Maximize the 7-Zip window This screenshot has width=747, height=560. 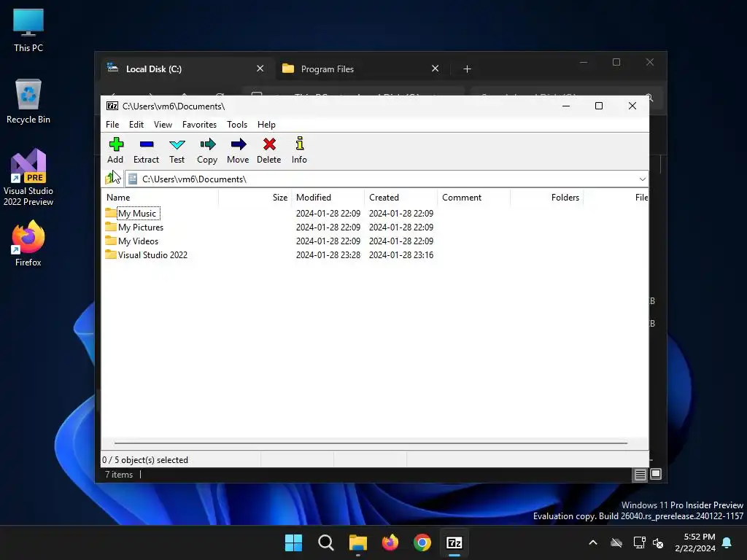(599, 106)
